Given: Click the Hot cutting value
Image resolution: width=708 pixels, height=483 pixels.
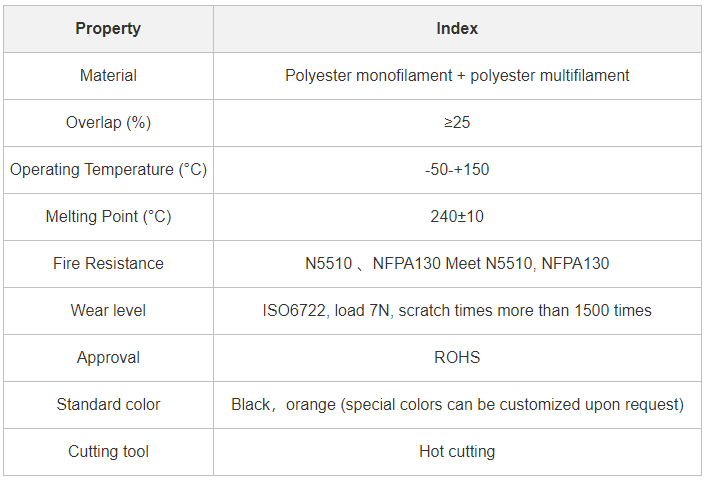Looking at the screenshot, I should [457, 452].
